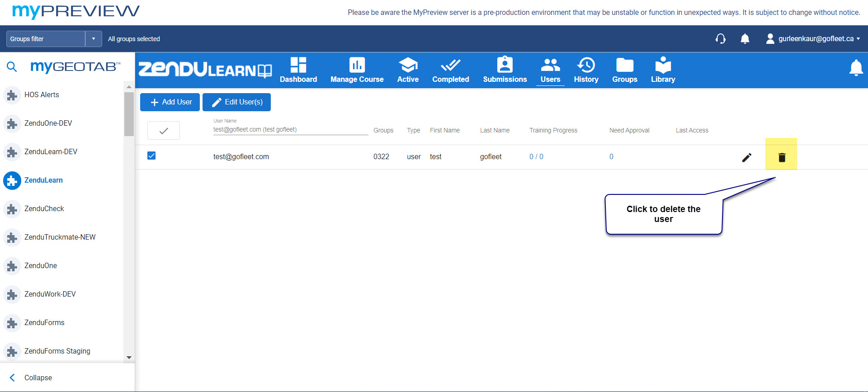Click the First Name column header

click(445, 131)
